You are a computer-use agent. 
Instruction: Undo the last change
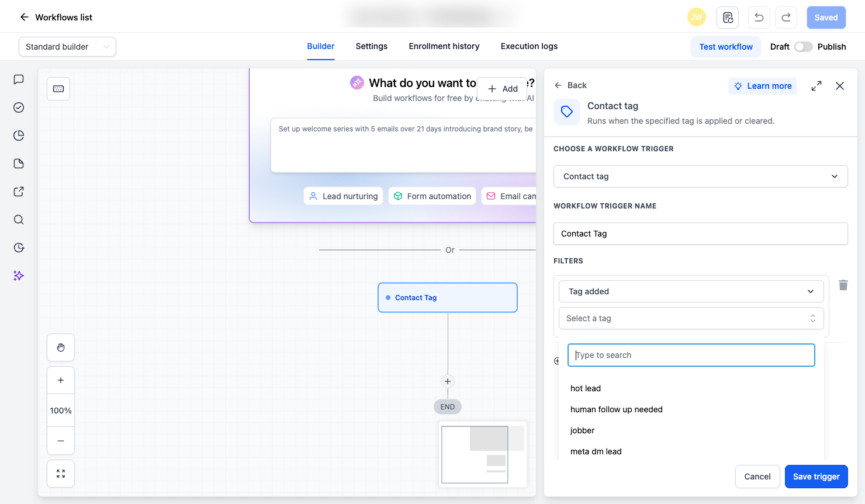pyautogui.click(x=759, y=18)
